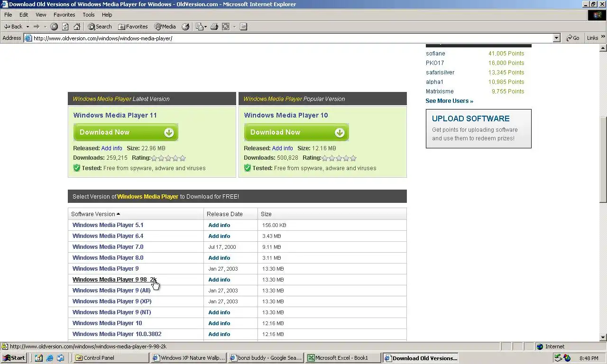Viewport: 607px width, 364px height.
Task: Go to the Home page
Action: tap(77, 27)
